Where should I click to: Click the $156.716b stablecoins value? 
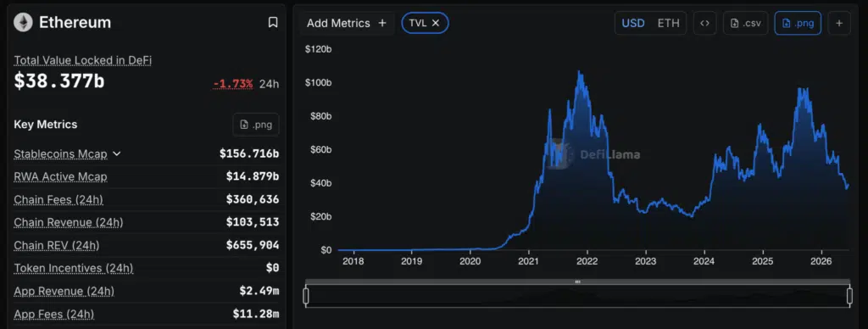pos(249,153)
